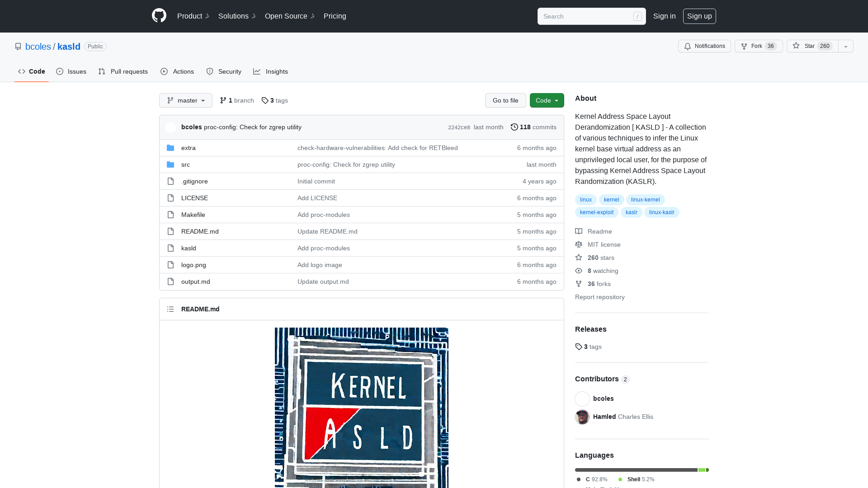The width and height of the screenshot is (868, 488).
Task: Expand the branch selector dropdown
Action: click(x=185, y=100)
